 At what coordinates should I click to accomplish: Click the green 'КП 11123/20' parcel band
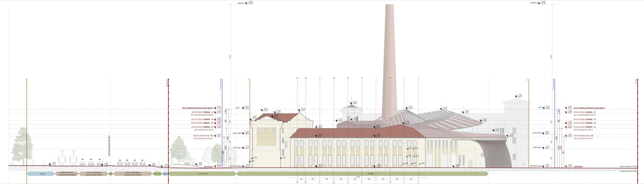click(x=203, y=174)
